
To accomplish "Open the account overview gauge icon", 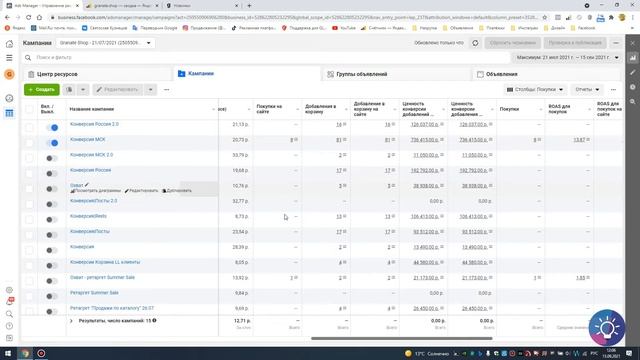I will coord(9,98).
